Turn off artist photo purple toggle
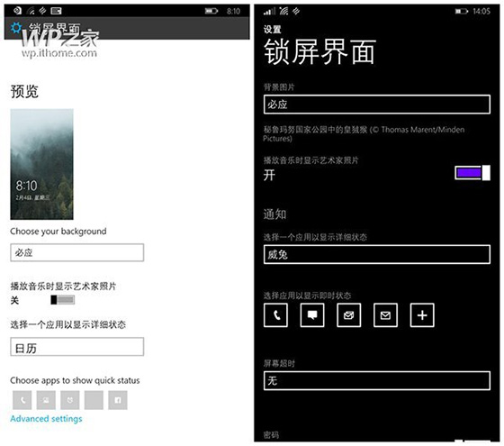Image resolution: width=504 pixels, height=446 pixels. [x=472, y=173]
